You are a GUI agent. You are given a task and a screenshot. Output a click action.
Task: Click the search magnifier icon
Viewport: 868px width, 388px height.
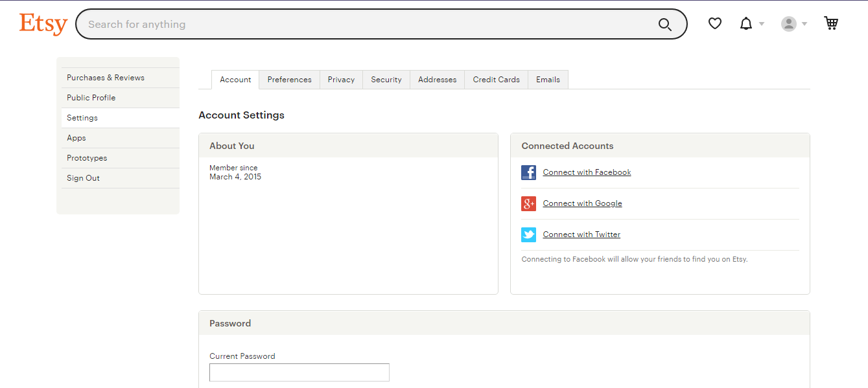[x=664, y=25]
